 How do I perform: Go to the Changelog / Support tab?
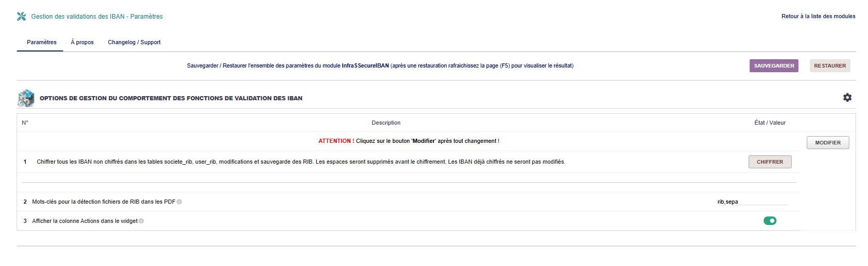[x=134, y=42]
